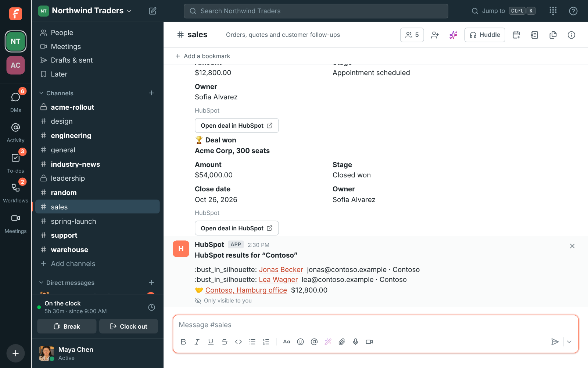Focus the Search Northwind Traders field
The width and height of the screenshot is (588, 368).
pos(316,11)
